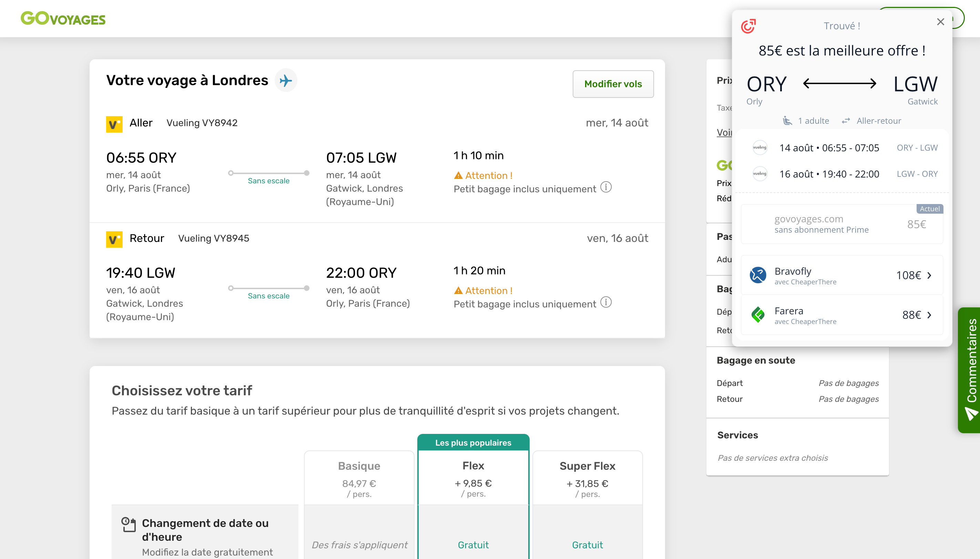This screenshot has width=980, height=559.
Task: Click Pas de bagages for Retour
Action: pos(848,399)
